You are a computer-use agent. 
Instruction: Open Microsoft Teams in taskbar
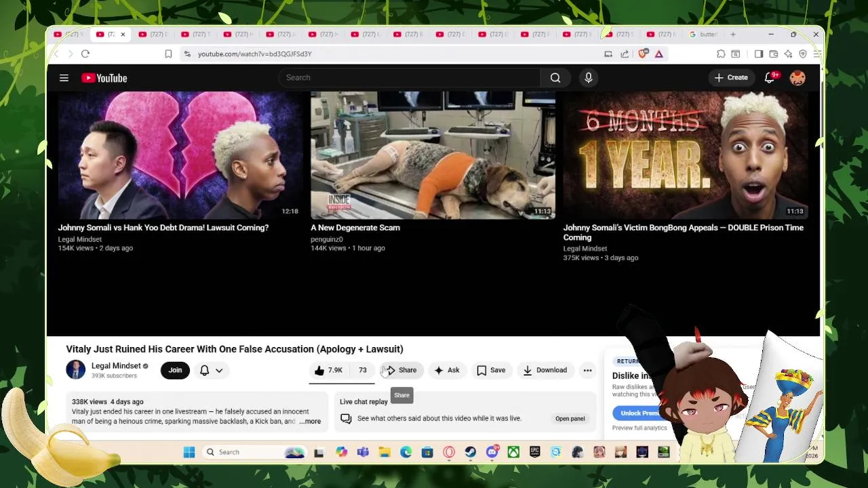(363, 452)
